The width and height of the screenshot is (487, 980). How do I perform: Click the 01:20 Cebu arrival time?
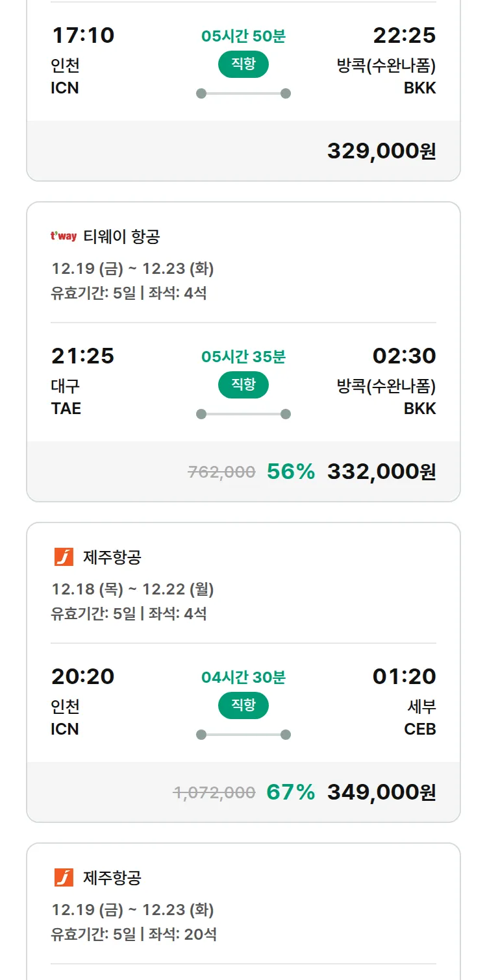point(404,676)
